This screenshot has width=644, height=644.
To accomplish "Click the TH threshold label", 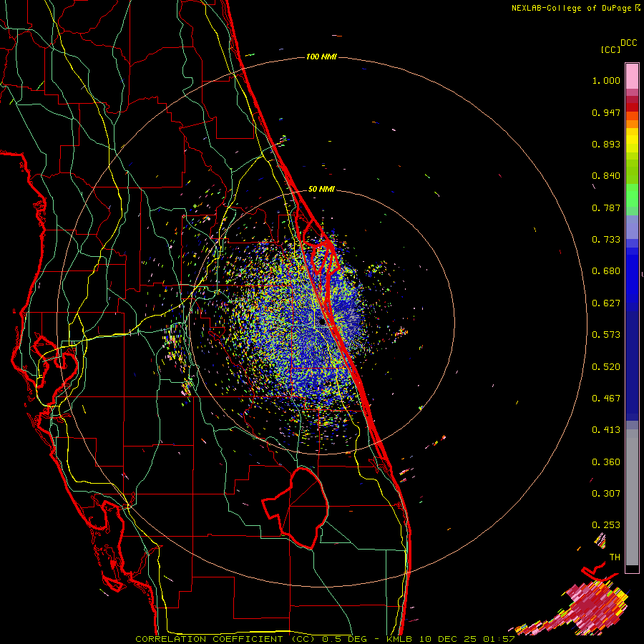I will click(x=615, y=557).
